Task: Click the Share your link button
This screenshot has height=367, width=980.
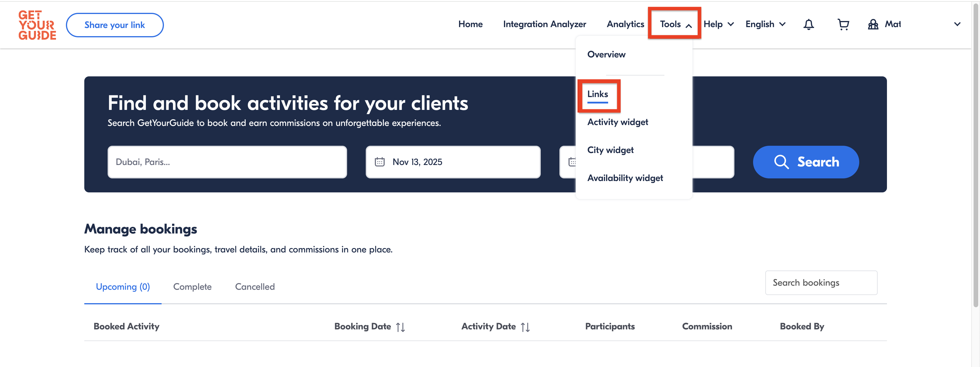Action: (115, 25)
